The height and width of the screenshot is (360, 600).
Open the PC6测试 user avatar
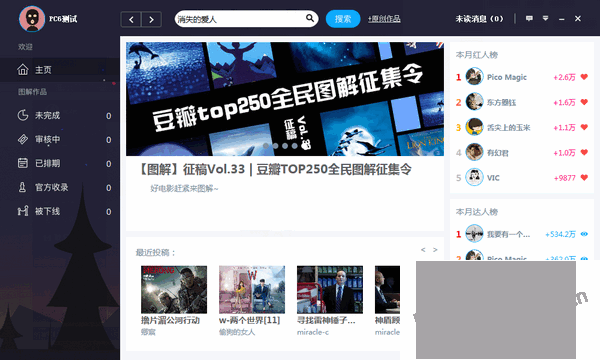pyautogui.click(x=32, y=18)
